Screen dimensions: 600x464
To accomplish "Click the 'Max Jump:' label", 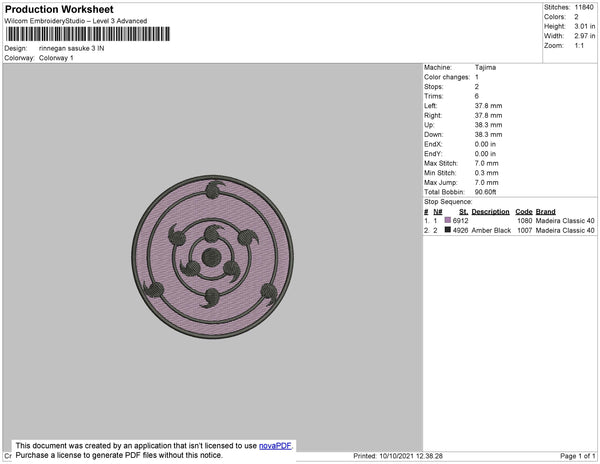I will pyautogui.click(x=440, y=182).
